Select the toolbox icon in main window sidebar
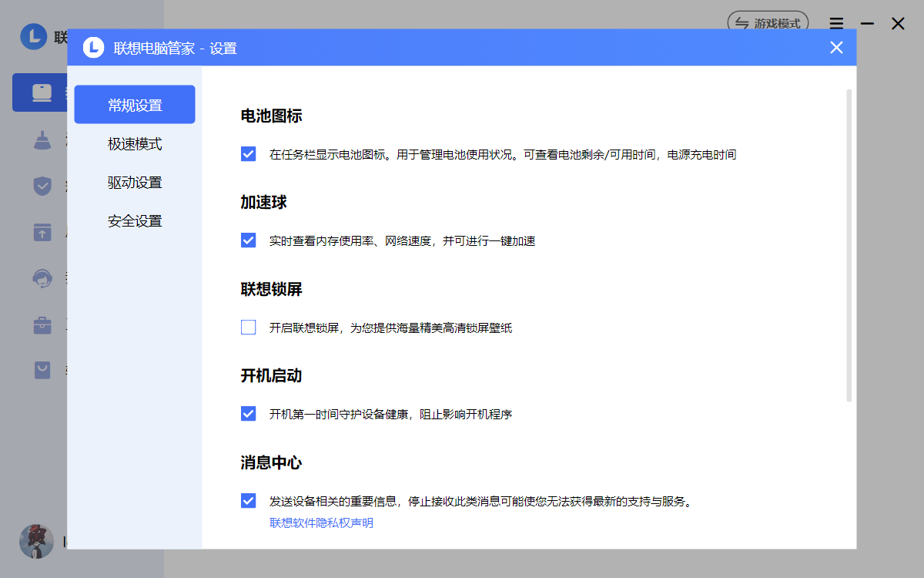Viewport: 924px width, 578px height. (42, 324)
